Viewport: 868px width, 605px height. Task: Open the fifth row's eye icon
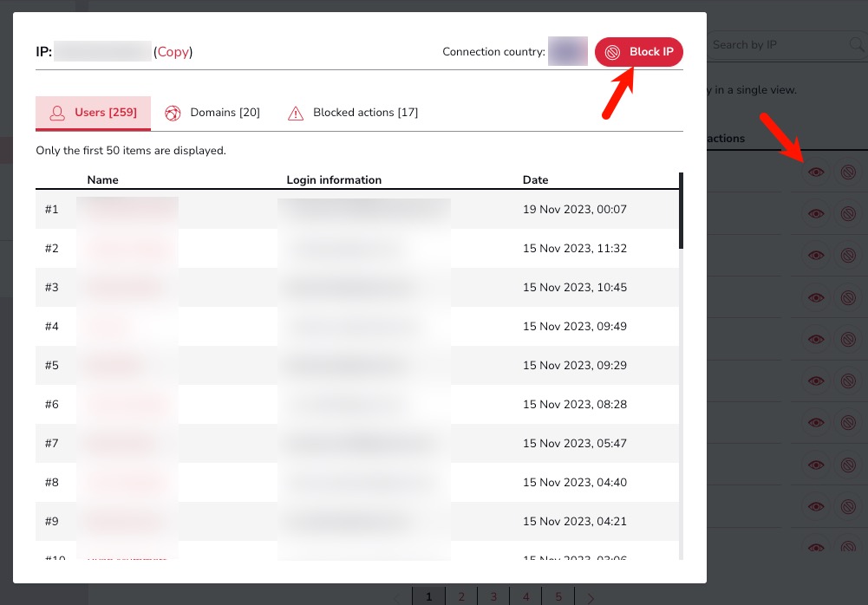pyautogui.click(x=815, y=339)
